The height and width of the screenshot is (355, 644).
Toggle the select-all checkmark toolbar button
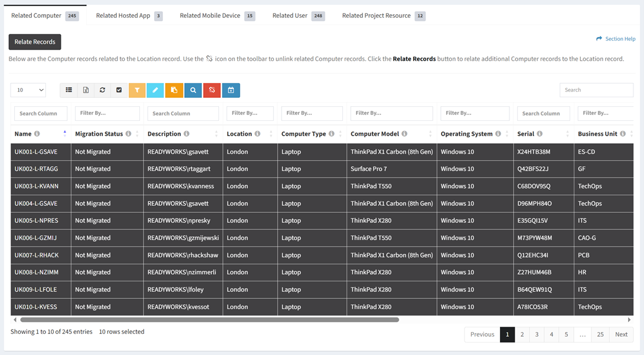pyautogui.click(x=119, y=90)
